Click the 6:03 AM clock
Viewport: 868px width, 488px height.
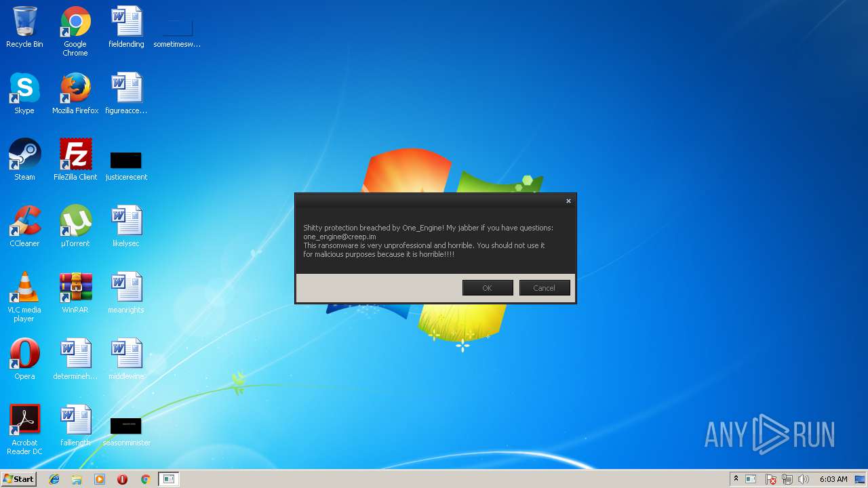(x=833, y=479)
